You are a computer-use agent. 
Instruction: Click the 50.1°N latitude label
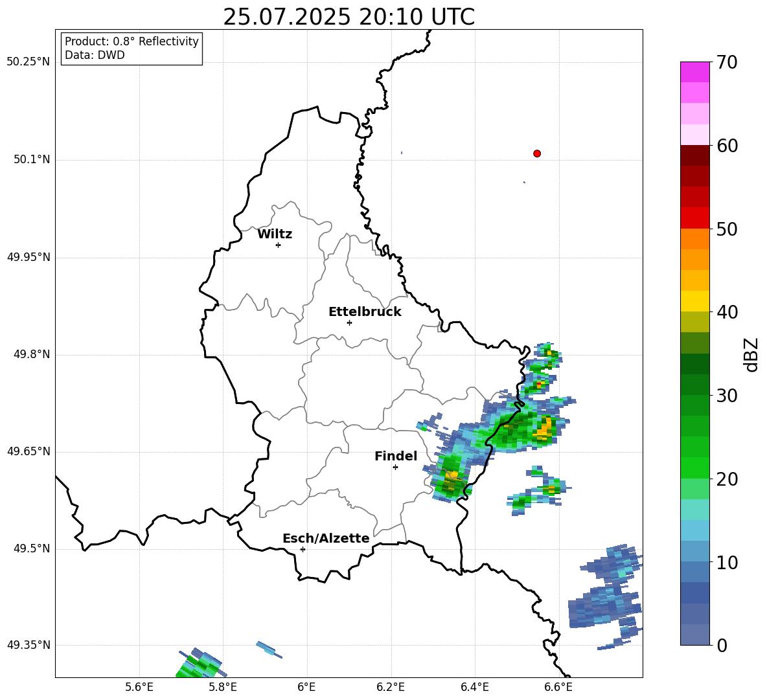coord(32,159)
